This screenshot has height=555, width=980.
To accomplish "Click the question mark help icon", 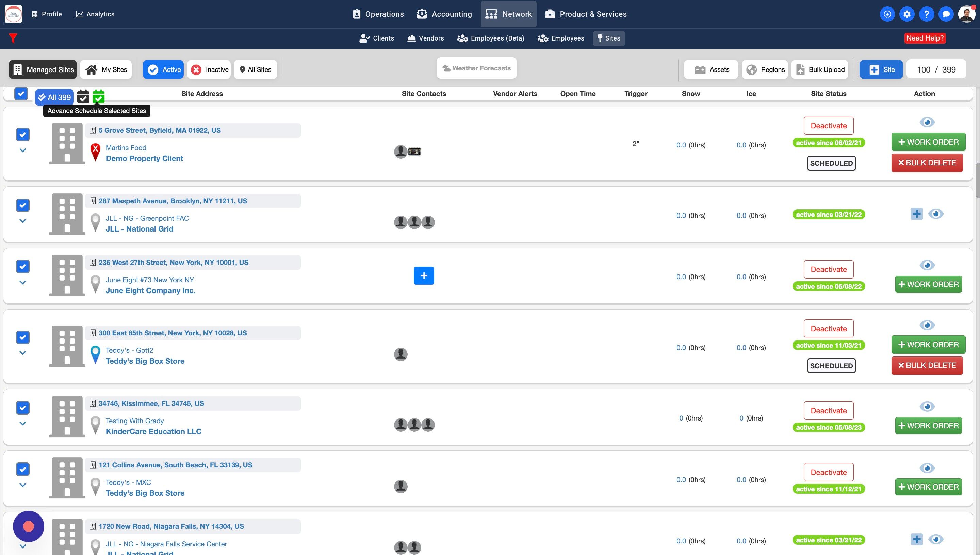I will [926, 14].
